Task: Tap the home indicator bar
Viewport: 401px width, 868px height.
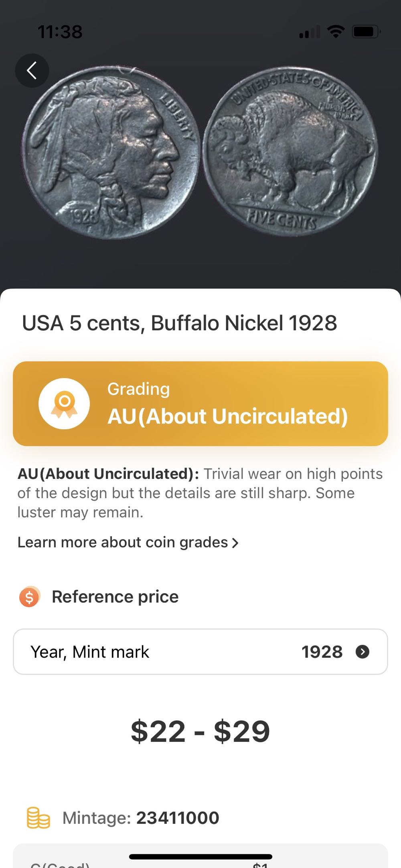Action: pyautogui.click(x=200, y=857)
